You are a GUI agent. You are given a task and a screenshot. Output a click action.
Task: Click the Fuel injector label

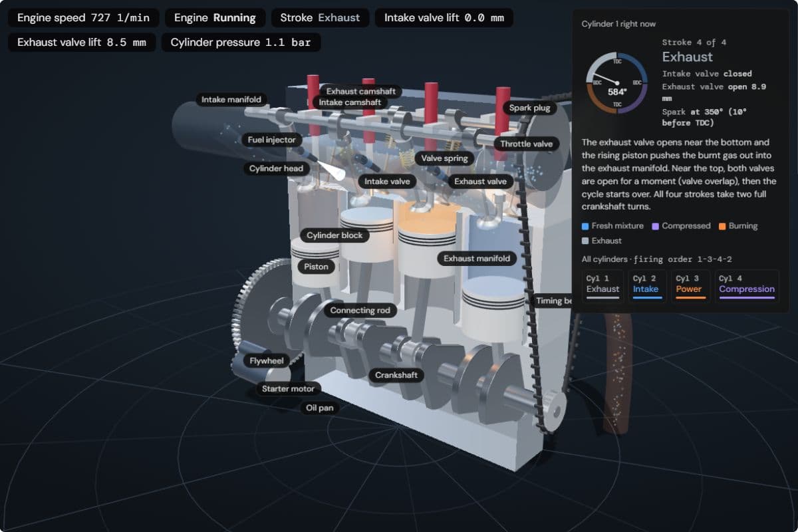tap(271, 140)
